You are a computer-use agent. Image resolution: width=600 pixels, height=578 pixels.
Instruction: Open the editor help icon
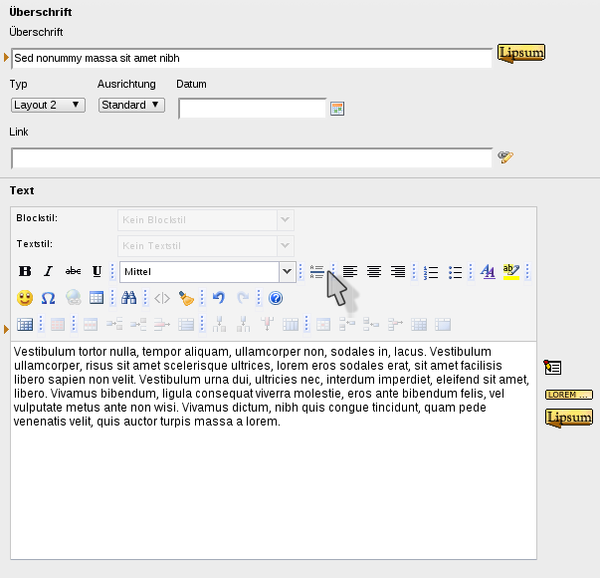[x=276, y=297]
